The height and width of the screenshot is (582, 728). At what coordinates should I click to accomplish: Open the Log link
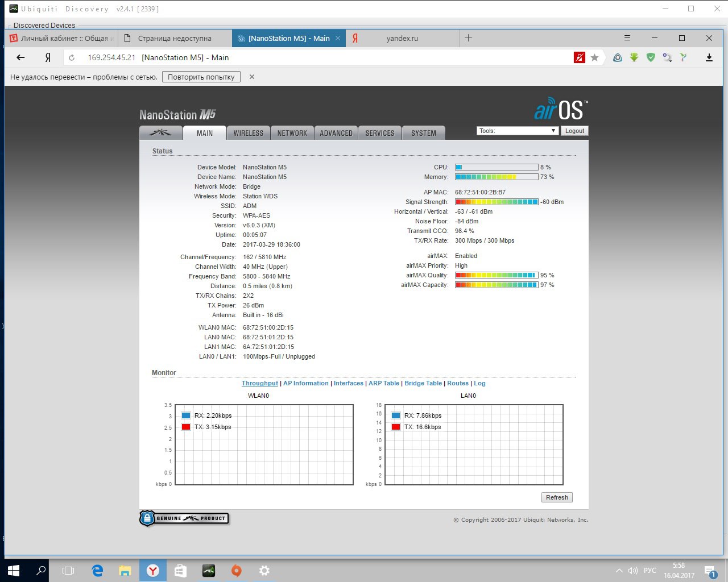[x=479, y=383]
